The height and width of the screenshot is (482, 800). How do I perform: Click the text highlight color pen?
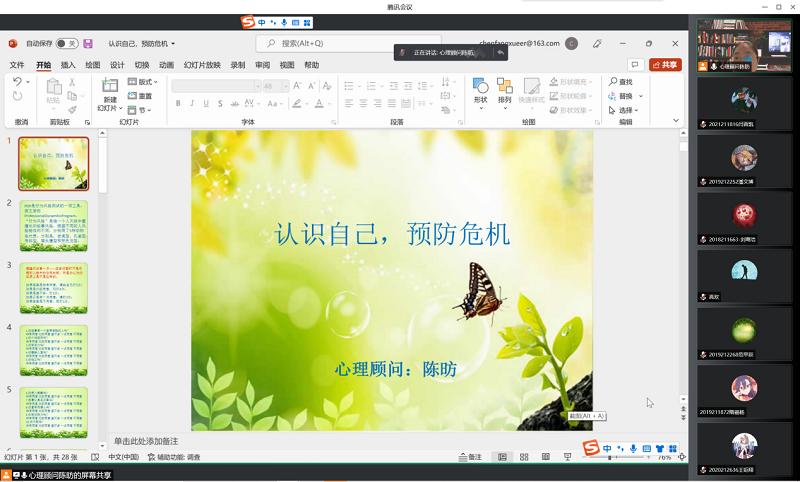[296, 104]
